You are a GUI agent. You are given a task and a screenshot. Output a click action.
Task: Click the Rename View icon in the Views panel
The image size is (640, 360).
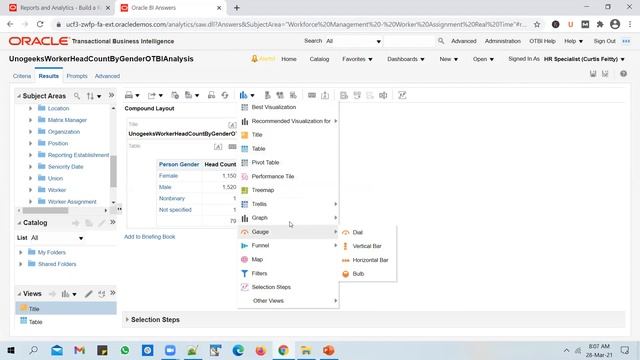[x=101, y=294]
